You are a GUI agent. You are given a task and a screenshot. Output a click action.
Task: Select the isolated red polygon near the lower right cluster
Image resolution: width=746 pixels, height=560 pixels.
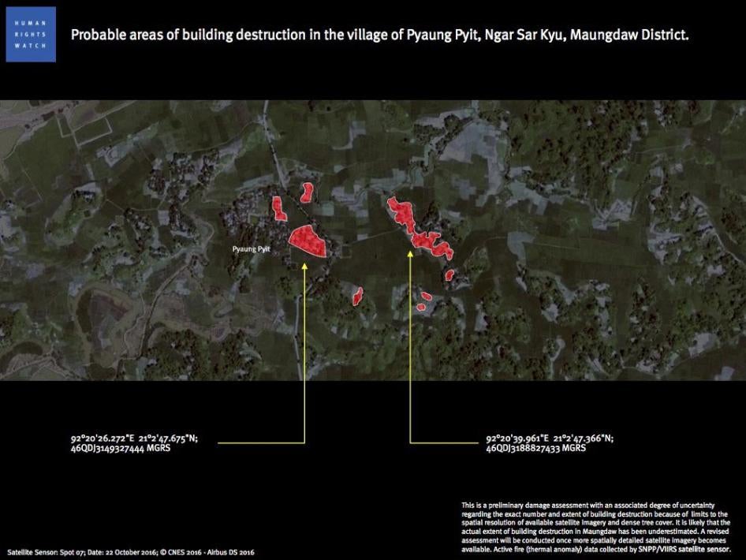451,276
